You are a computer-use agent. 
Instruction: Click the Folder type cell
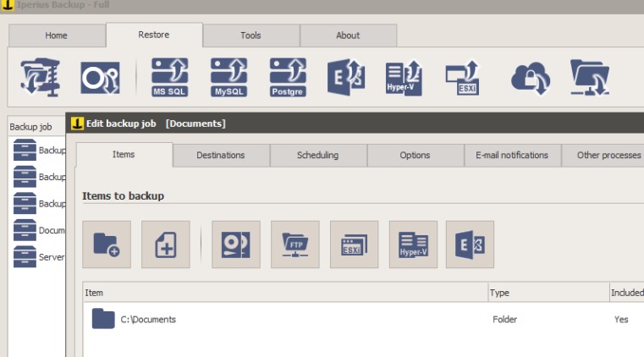[504, 319]
